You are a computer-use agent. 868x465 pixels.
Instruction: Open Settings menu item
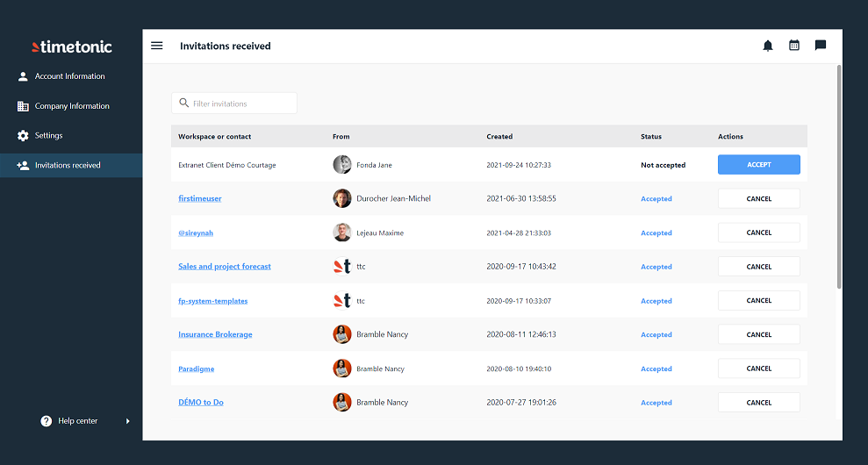[x=71, y=136]
